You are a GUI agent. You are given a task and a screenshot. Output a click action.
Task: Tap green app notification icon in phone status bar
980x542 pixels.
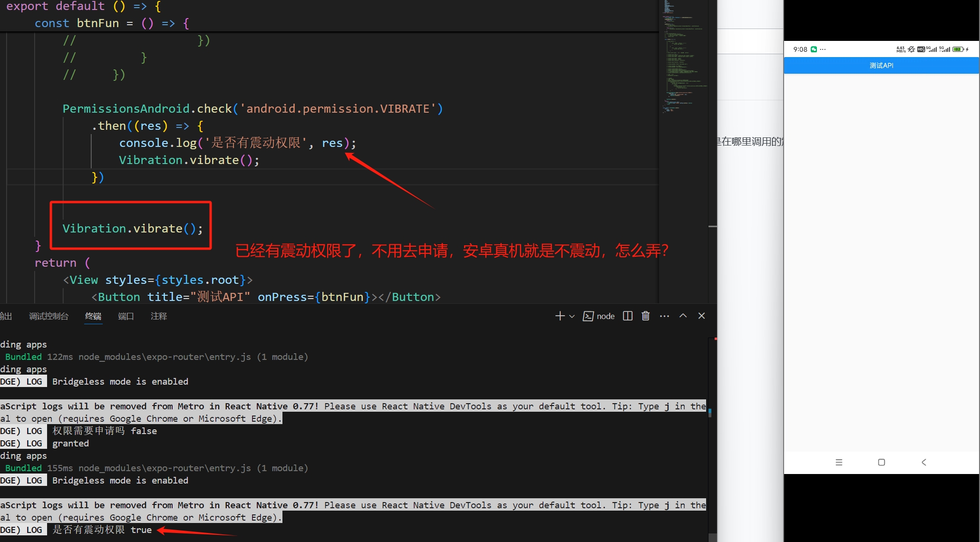(814, 49)
